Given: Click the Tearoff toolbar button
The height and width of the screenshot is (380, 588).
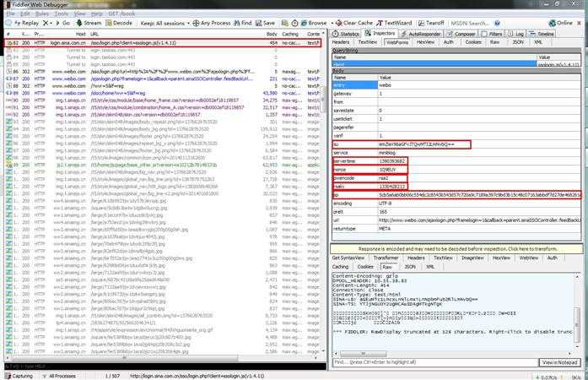Looking at the screenshot, I should (x=431, y=23).
